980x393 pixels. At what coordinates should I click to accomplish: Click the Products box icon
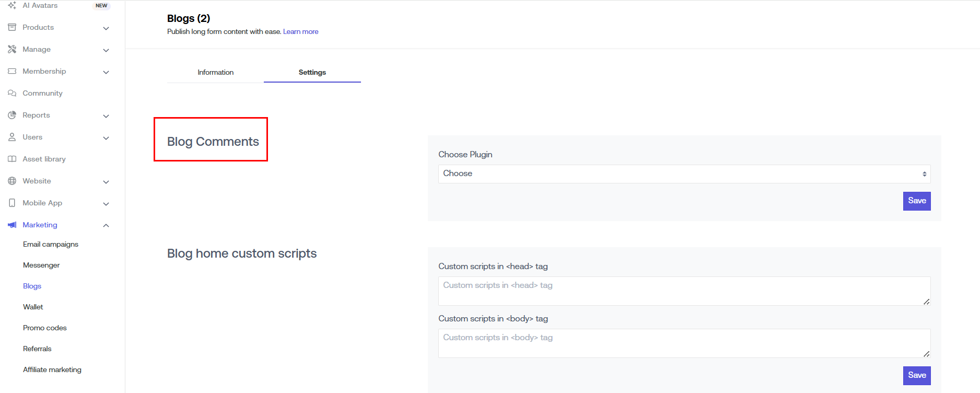(12, 27)
